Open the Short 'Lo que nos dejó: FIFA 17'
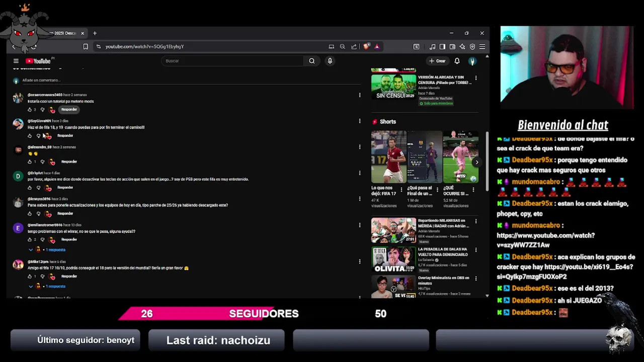644x362 pixels. 388,156
